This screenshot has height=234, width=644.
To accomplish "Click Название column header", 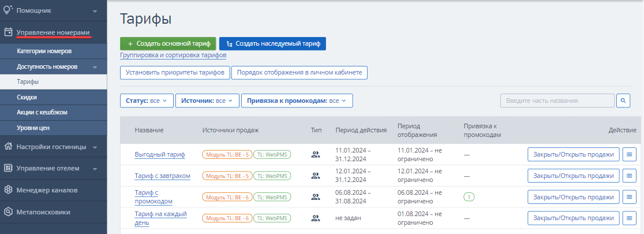I will coord(149,130).
